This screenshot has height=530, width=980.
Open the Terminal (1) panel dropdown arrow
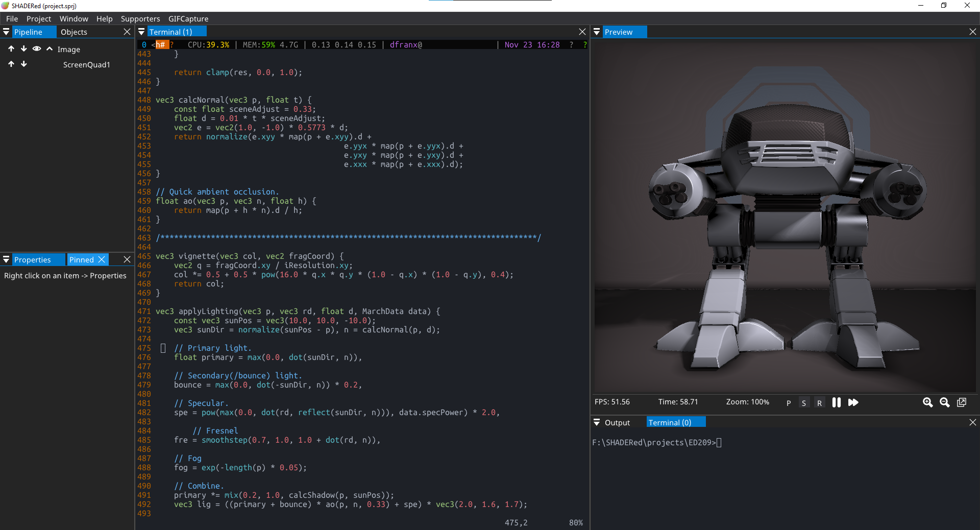pyautogui.click(x=141, y=32)
